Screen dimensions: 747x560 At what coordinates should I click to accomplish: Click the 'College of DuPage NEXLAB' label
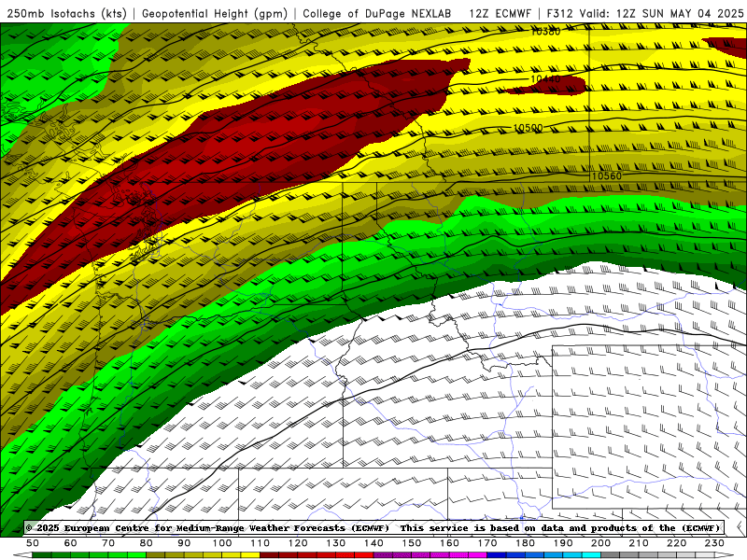[x=377, y=13]
